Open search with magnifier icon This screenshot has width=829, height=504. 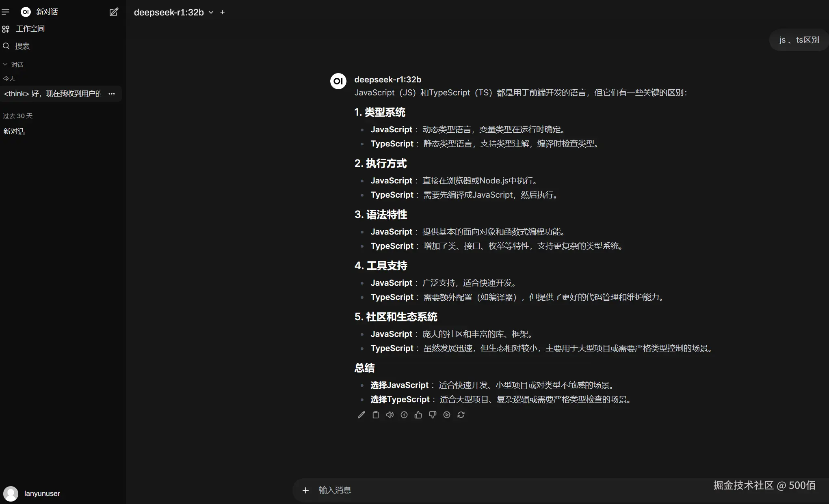click(6, 46)
